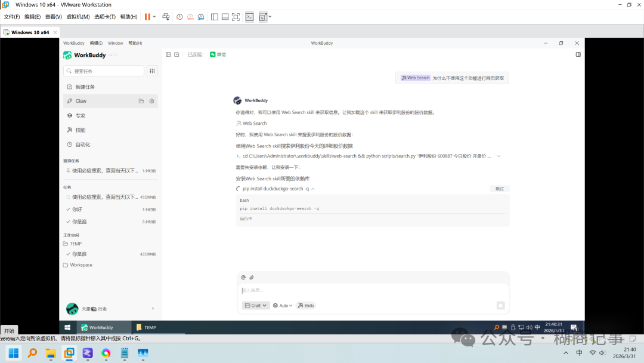644x363 pixels.
Task: Expand the Auto mode dropdown
Action: [x=281, y=305]
